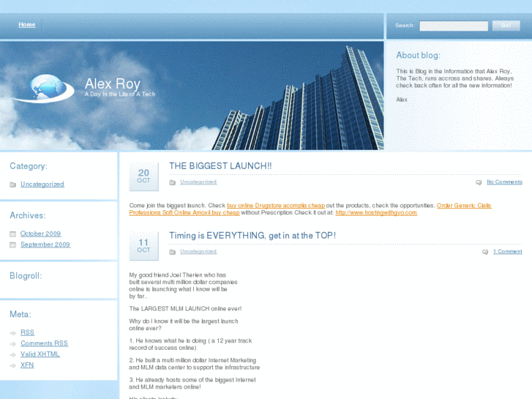532x399 pixels.
Task: Click the Meta: sidebar heading
Action: tap(20, 314)
